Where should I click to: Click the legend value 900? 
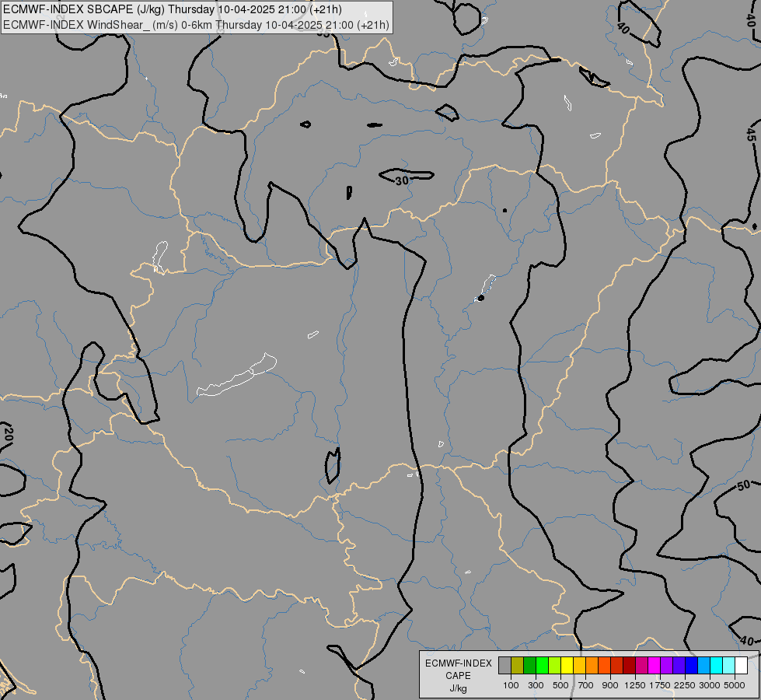pos(610,685)
